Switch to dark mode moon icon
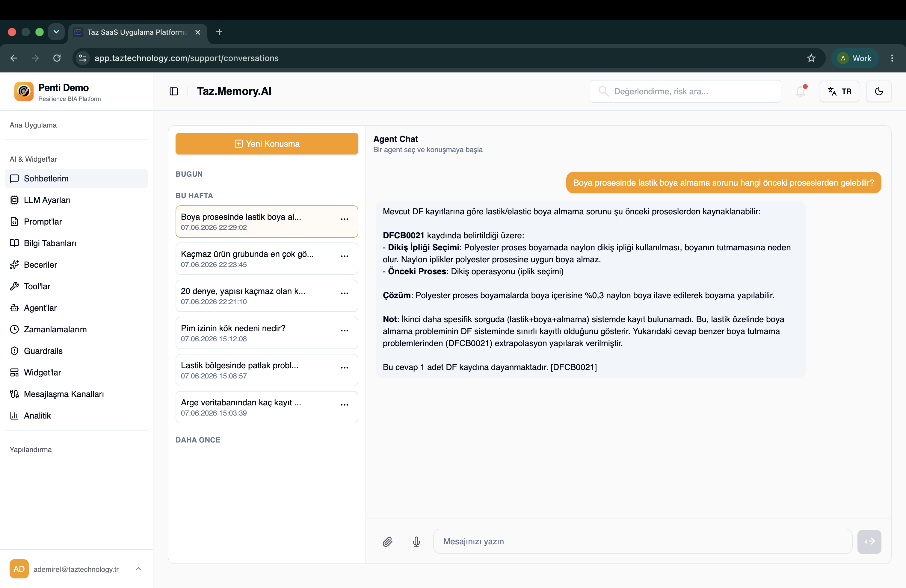Viewport: 906px width, 588px height. (x=879, y=91)
